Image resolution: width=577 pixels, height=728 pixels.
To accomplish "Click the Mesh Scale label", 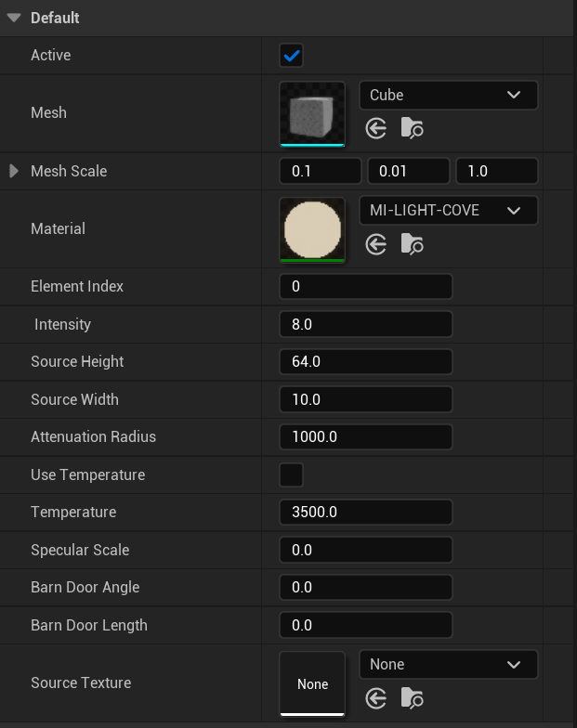I will pyautogui.click(x=69, y=171).
